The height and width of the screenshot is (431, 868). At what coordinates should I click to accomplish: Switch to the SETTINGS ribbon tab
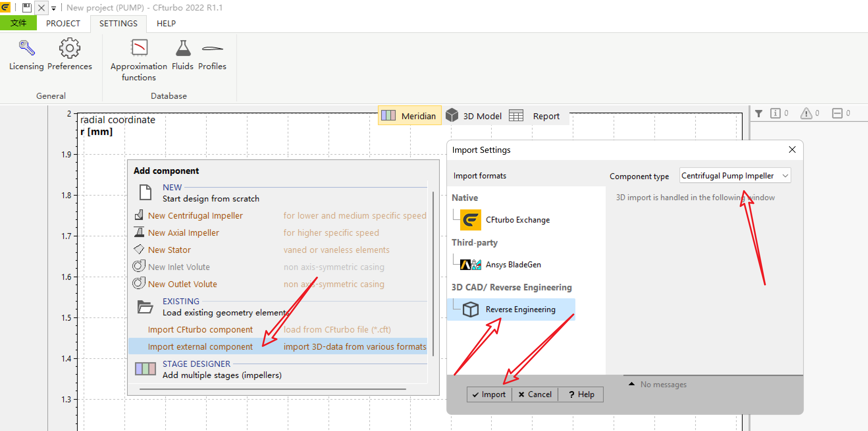(118, 23)
